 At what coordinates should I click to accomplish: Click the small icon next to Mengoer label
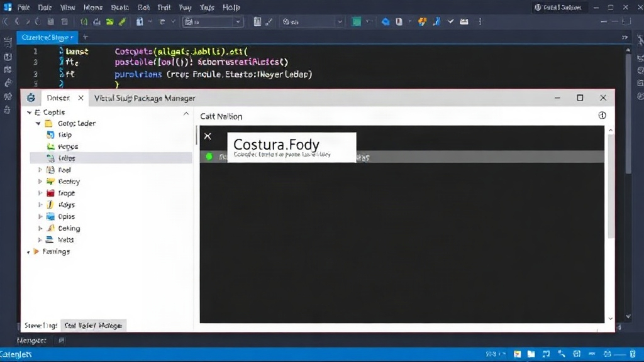pyautogui.click(x=61, y=340)
